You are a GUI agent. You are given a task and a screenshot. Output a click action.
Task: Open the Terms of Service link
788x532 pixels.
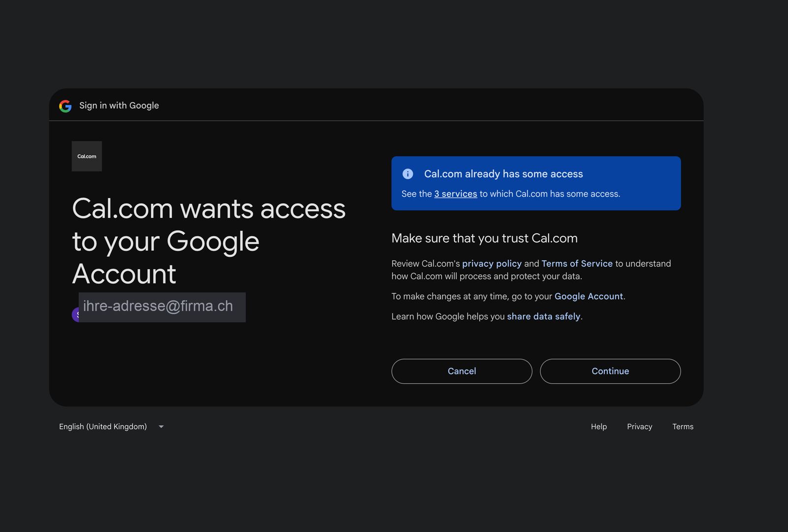click(577, 264)
